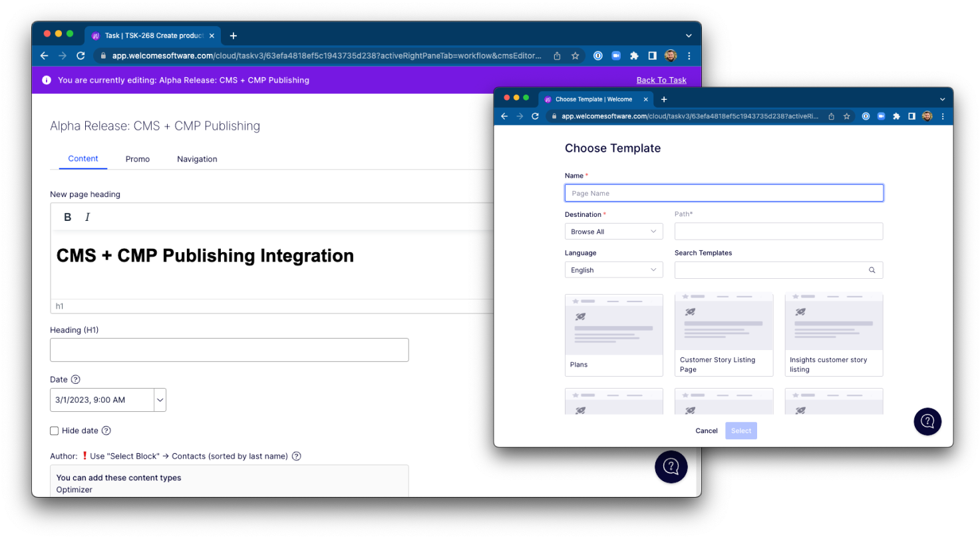980x539 pixels.
Task: Click the Select button
Action: point(741,431)
